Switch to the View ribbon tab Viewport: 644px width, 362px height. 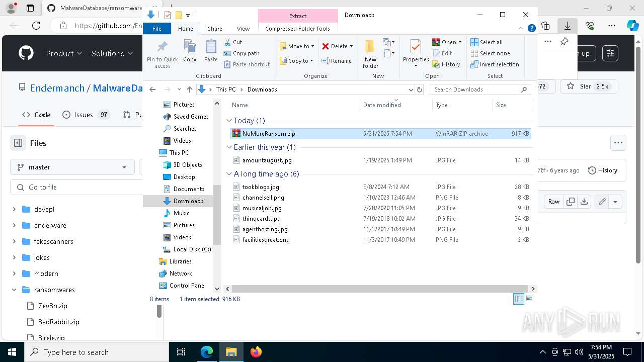click(x=243, y=29)
